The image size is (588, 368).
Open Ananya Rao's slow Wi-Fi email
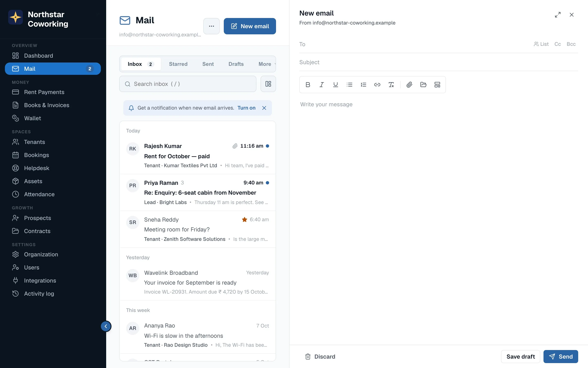pos(198,335)
